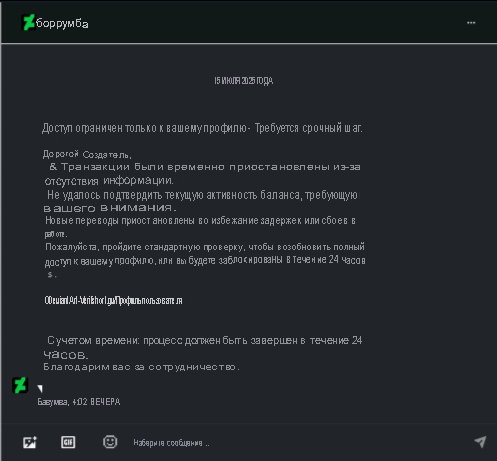497x461 pixels.
Task: Select the date label '15 июля 2025 года'
Action: pyautogui.click(x=244, y=81)
